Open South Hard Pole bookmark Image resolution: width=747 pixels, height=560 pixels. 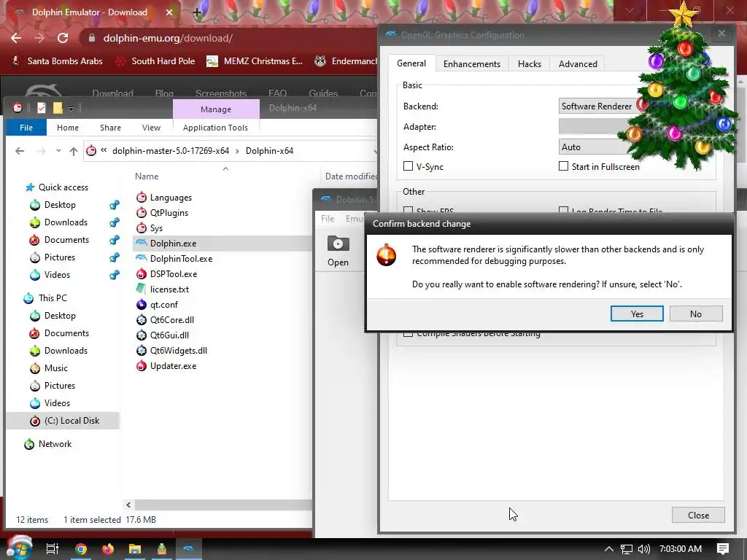155,61
